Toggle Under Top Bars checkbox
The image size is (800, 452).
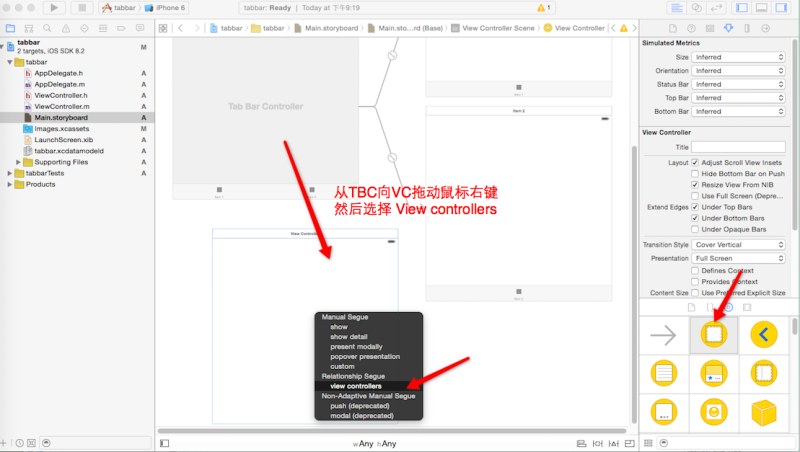click(694, 207)
